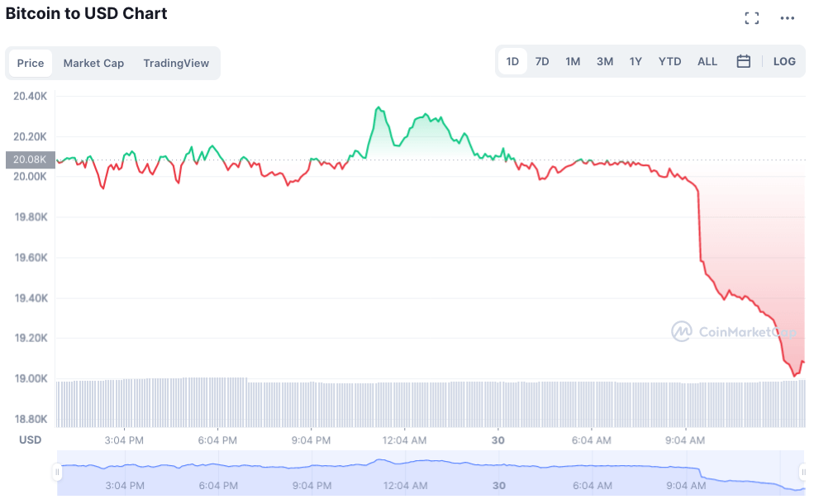Screen dimensions: 814x504
Task: Switch to the 3M time range
Action: coord(605,61)
